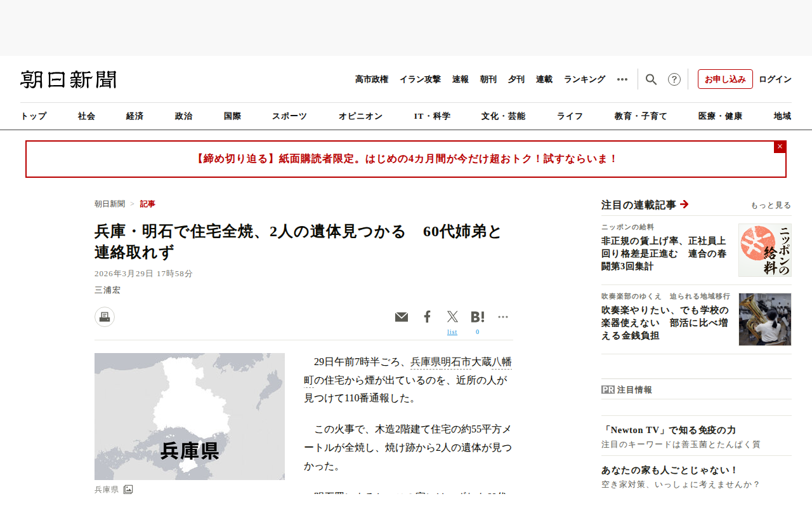Print the article with printer icon
This screenshot has height=508, width=812.
(x=105, y=317)
